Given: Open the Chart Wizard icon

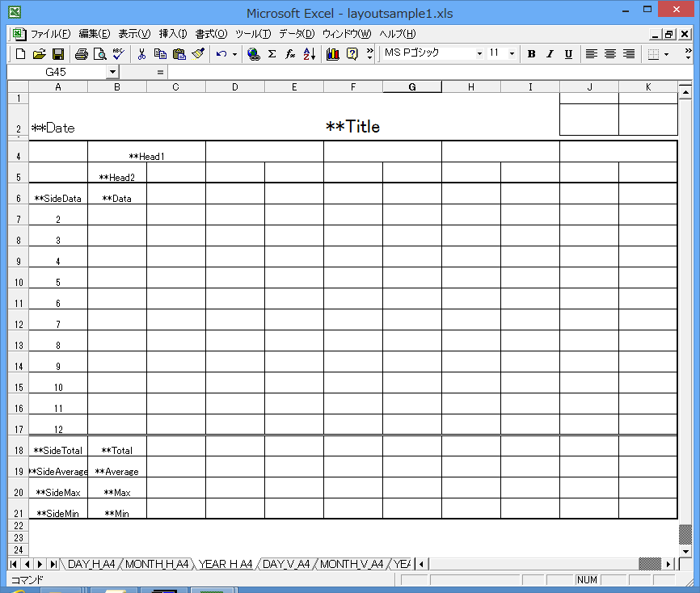Looking at the screenshot, I should 333,54.
